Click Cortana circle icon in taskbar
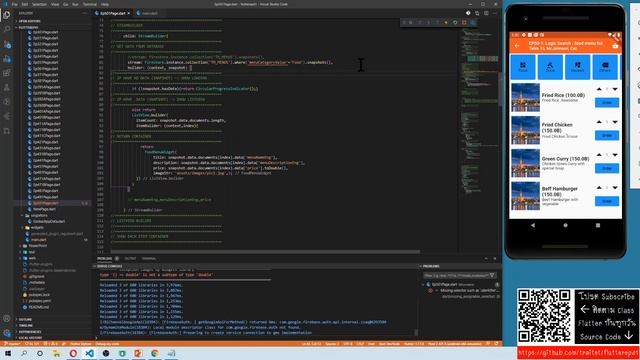The width and height of the screenshot is (640, 360). 40,353
